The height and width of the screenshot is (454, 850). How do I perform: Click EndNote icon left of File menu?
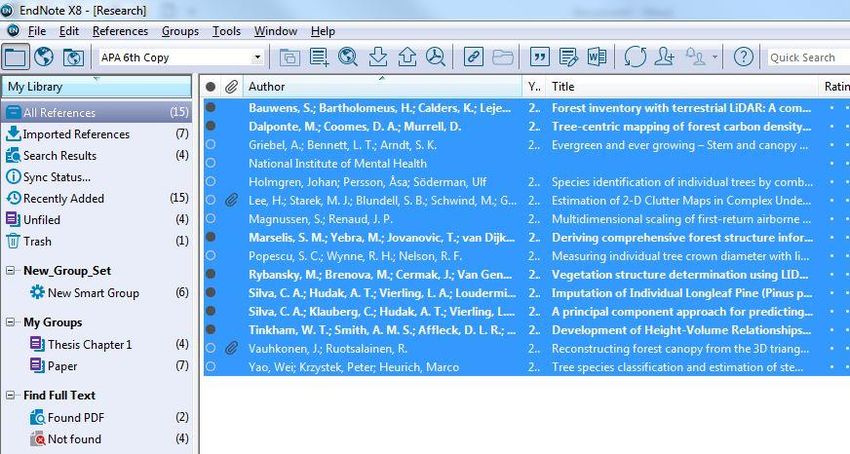(x=13, y=31)
